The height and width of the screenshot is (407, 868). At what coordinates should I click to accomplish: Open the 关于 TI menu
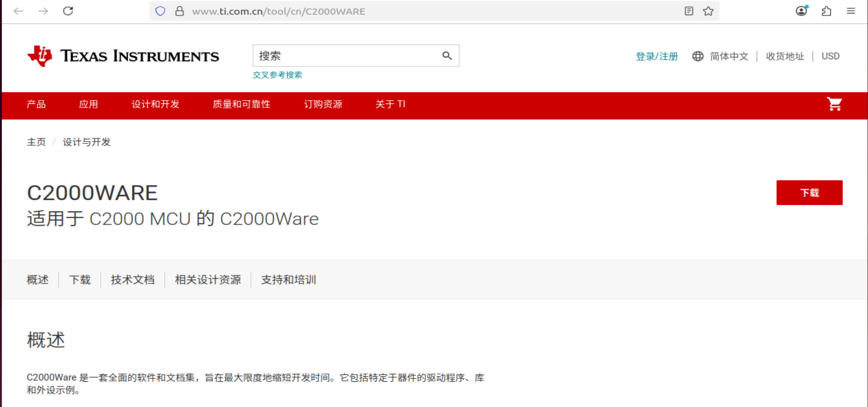[391, 104]
